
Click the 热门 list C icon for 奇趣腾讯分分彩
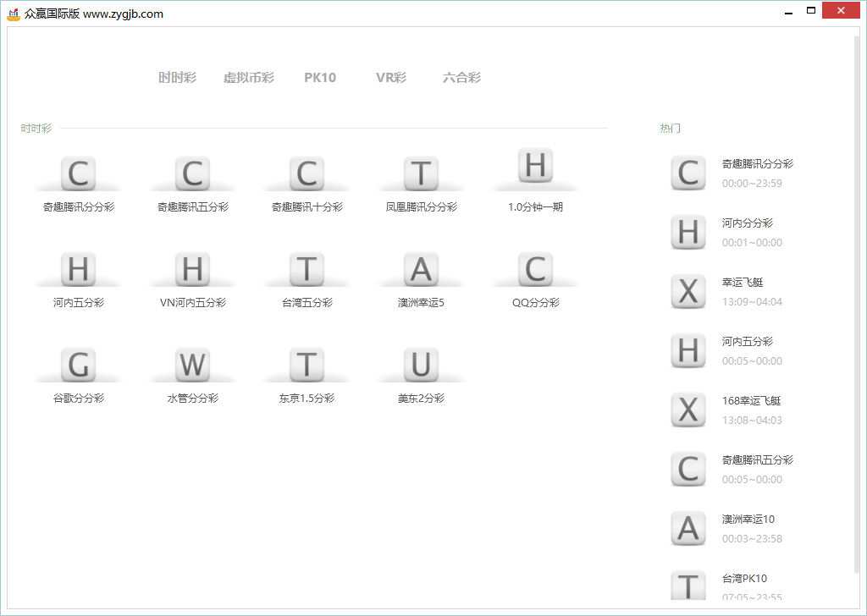(688, 173)
